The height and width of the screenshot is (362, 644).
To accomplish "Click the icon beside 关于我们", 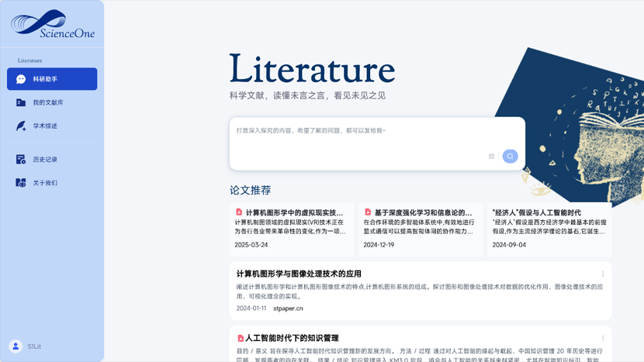I will (x=20, y=183).
